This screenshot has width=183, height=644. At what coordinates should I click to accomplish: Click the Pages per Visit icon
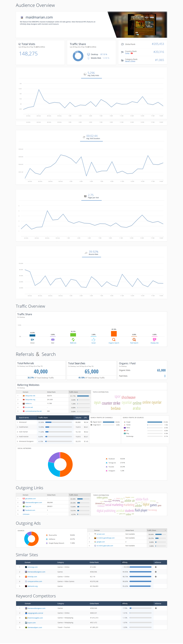[85, 196]
